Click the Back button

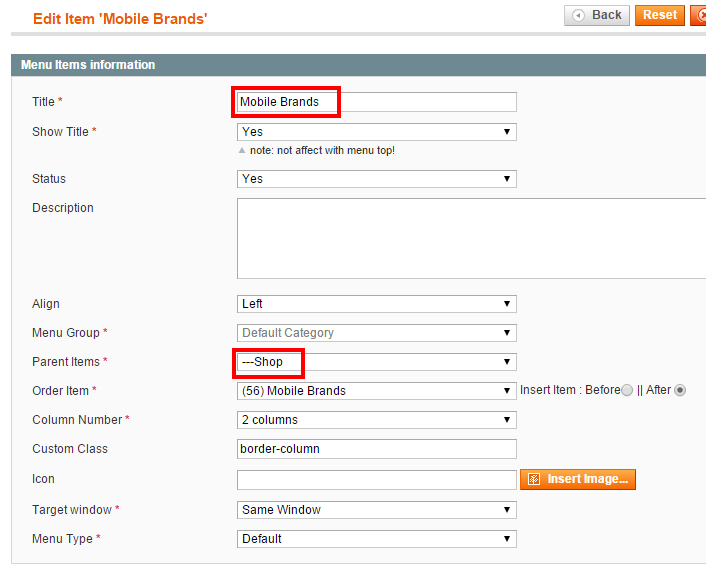click(x=597, y=15)
